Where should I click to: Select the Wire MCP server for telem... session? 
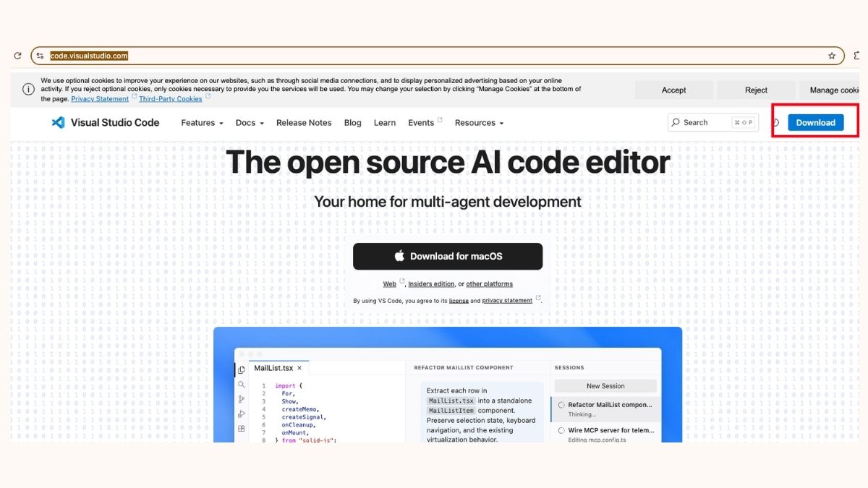point(605,435)
